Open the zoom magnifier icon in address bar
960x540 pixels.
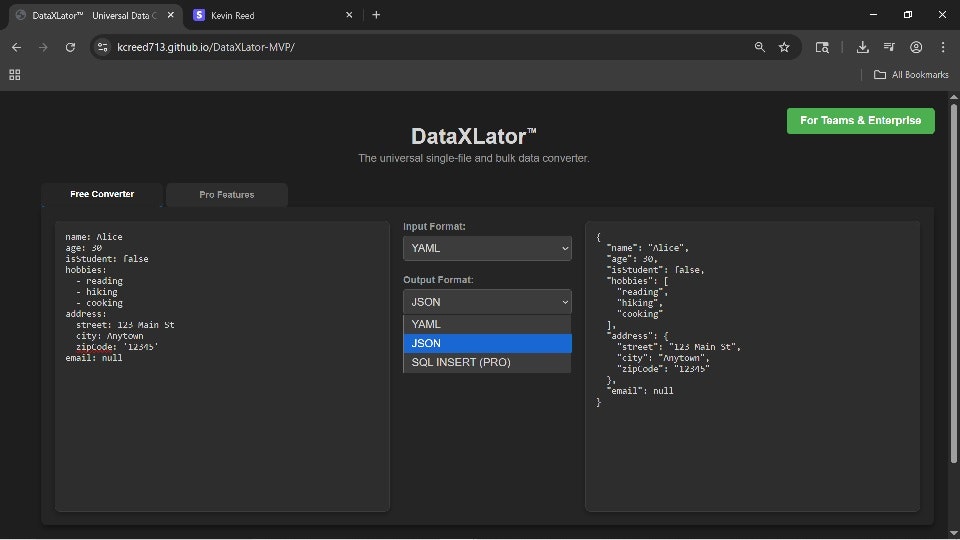point(760,47)
